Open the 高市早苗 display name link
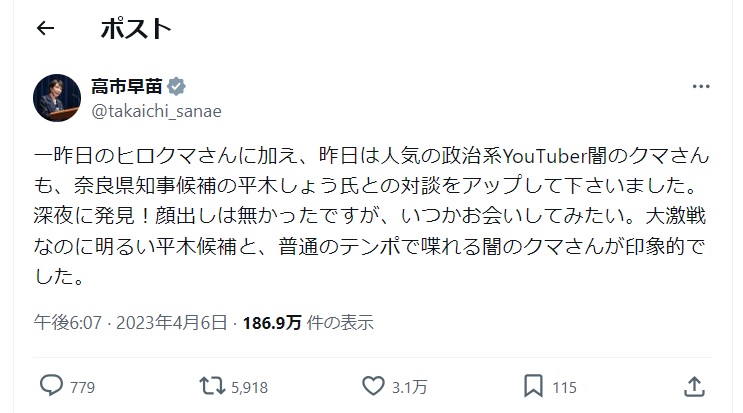Image resolution: width=743 pixels, height=413 pixels. [124, 87]
